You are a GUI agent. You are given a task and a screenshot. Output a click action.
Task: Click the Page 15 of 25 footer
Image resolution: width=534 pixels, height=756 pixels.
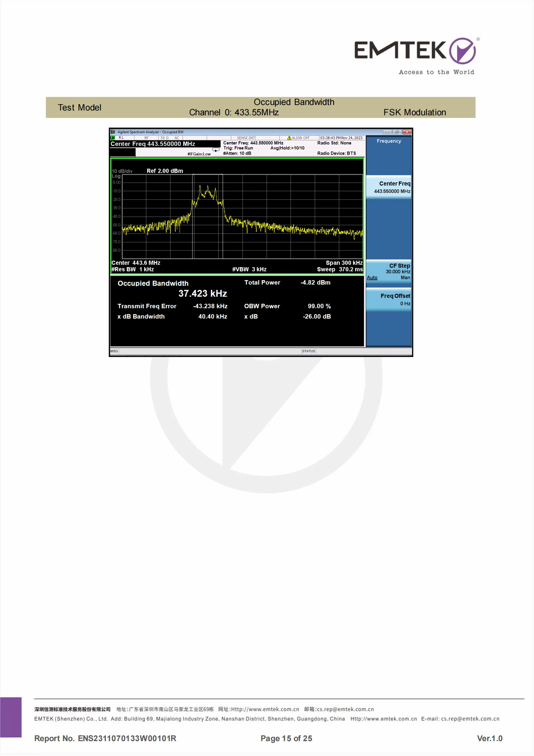pos(286,739)
